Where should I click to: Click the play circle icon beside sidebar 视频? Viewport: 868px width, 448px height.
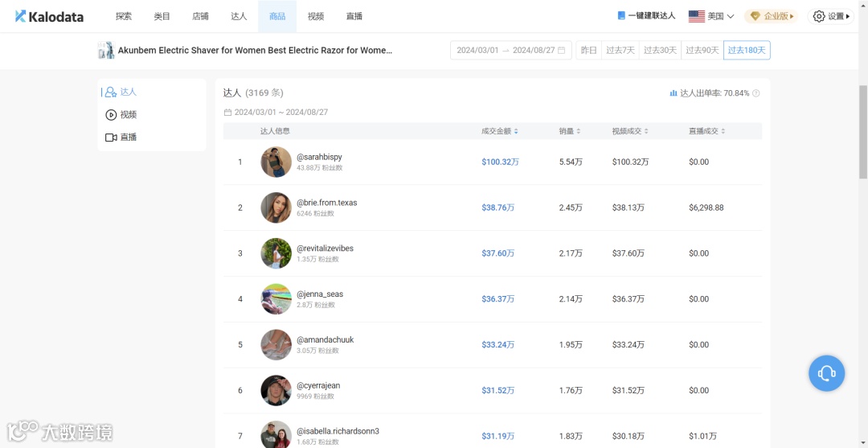point(111,115)
